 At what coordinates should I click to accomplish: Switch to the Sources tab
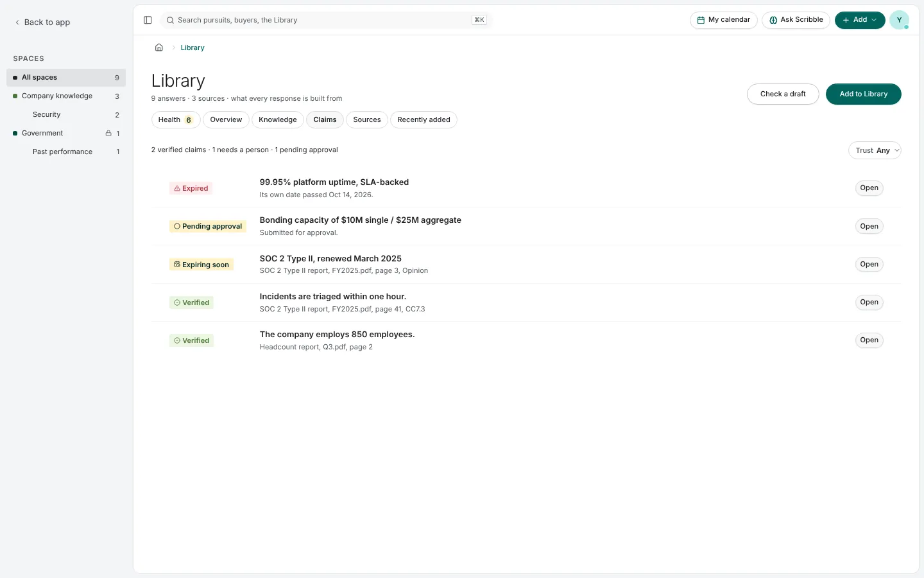click(367, 119)
